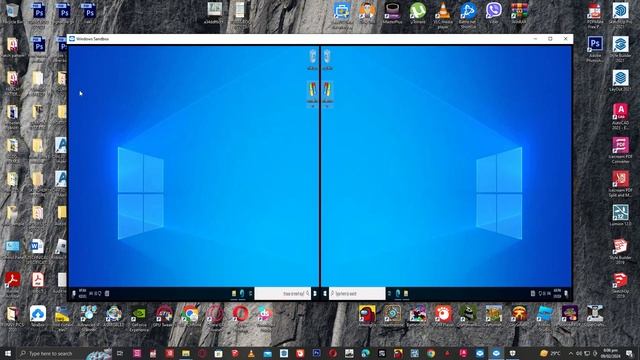Open Photoshop from the host taskbar

(x=316, y=353)
